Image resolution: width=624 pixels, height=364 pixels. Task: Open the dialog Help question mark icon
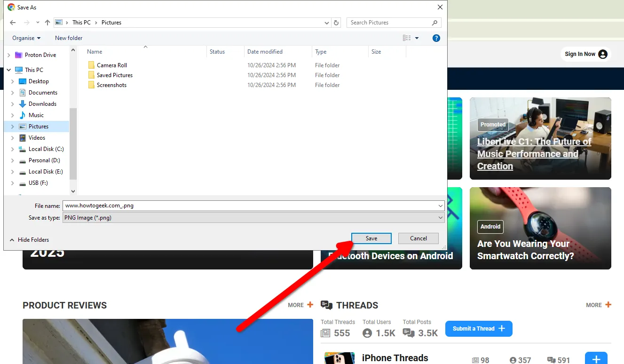(x=436, y=38)
